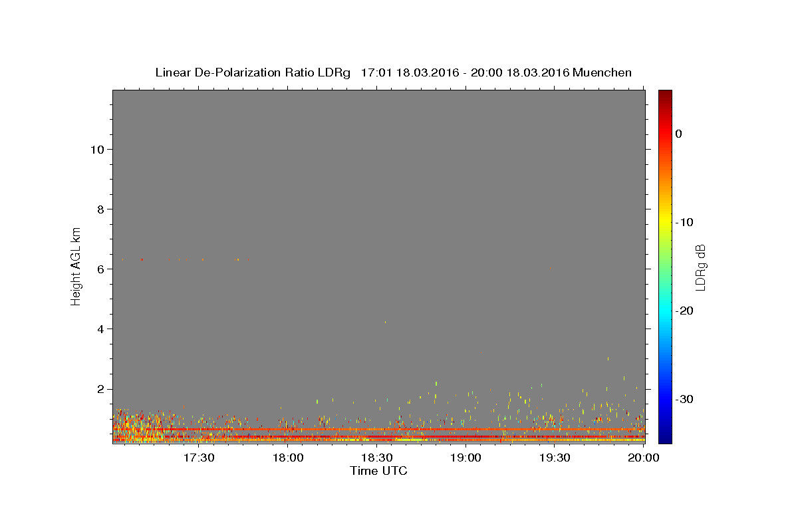This screenshot has width=798, height=532.
Task: Click the 18:00 time tick label
Action: pyautogui.click(x=288, y=458)
